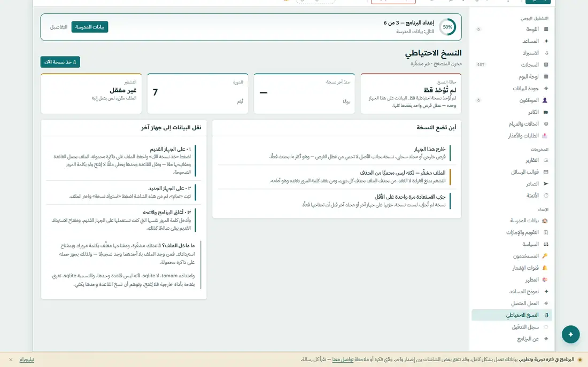Click الموظفون person icon
588x367 pixels.
click(x=545, y=100)
